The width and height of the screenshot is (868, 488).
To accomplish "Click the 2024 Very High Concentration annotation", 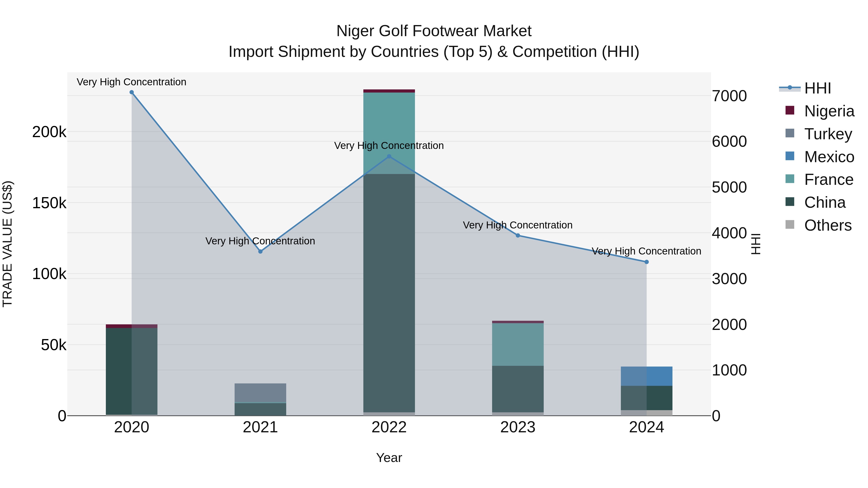I will pos(647,251).
